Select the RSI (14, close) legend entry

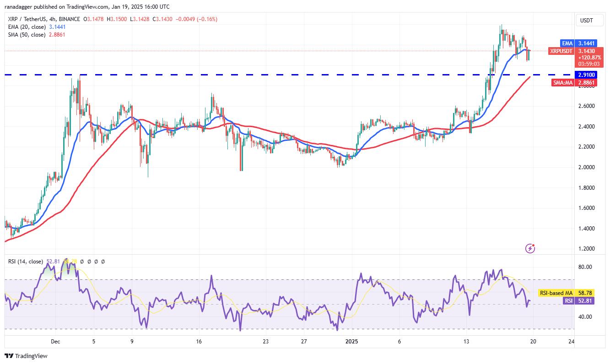click(x=26, y=262)
